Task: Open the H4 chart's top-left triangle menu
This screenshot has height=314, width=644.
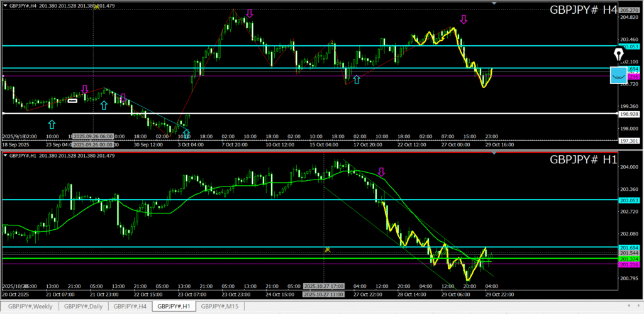Action: click(4, 6)
